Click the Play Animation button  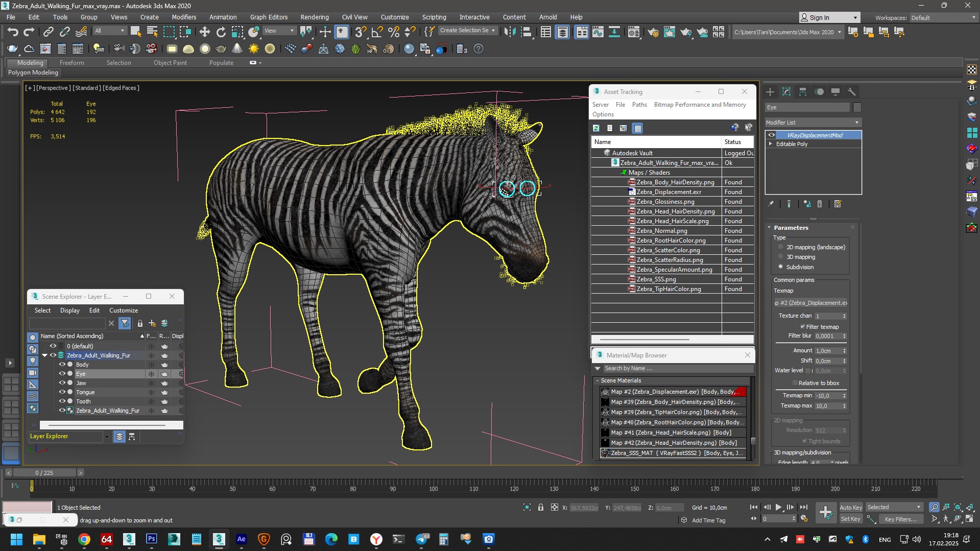778,507
